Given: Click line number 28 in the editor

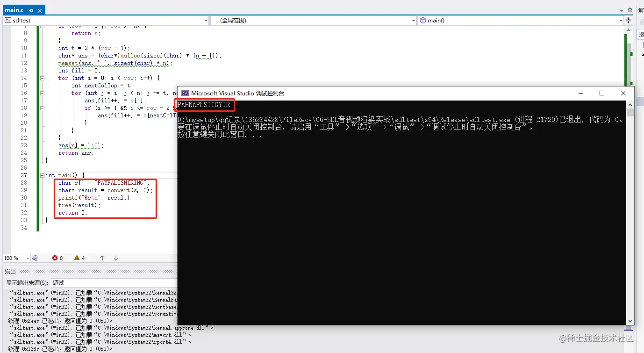Looking at the screenshot, I should click(x=24, y=183).
